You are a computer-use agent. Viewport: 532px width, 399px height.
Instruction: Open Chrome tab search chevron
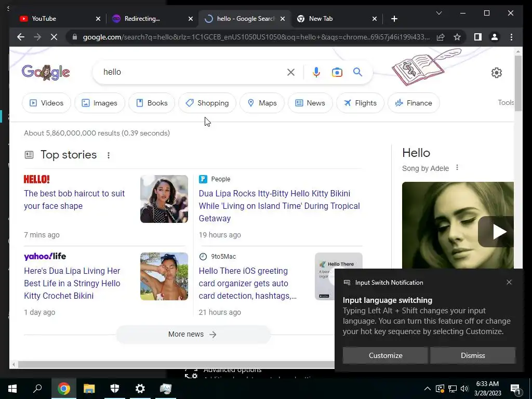438,13
